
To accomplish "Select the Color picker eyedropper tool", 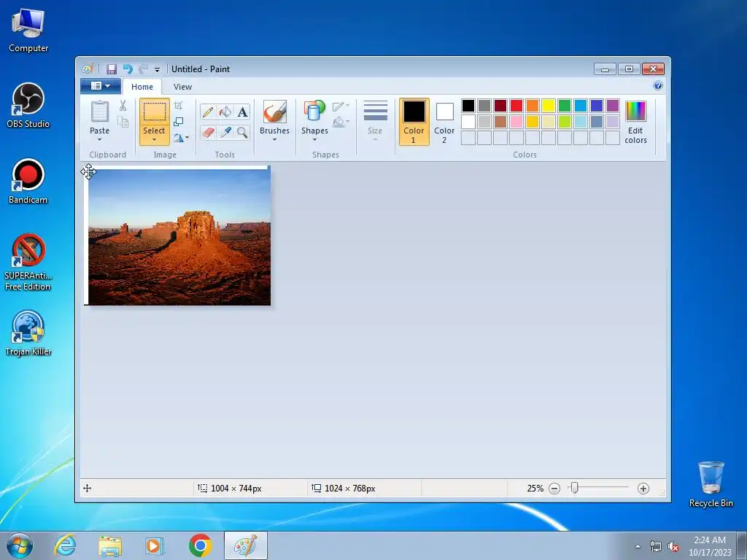I will [x=225, y=132].
